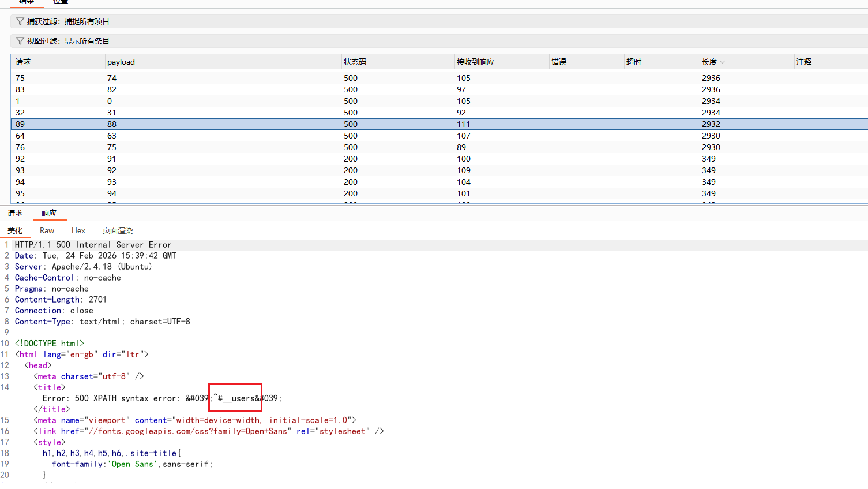Sort by the payload column header
868x489 pixels.
(121, 62)
